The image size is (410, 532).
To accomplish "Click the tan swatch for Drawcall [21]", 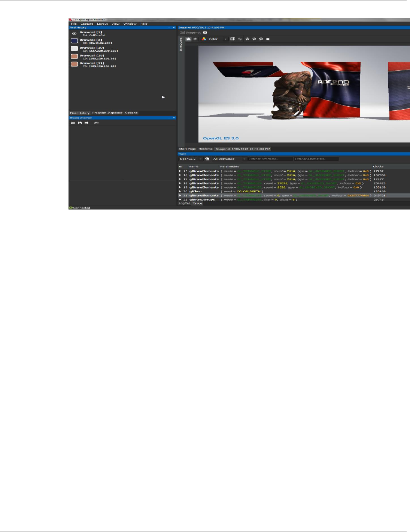I will 74,64.
